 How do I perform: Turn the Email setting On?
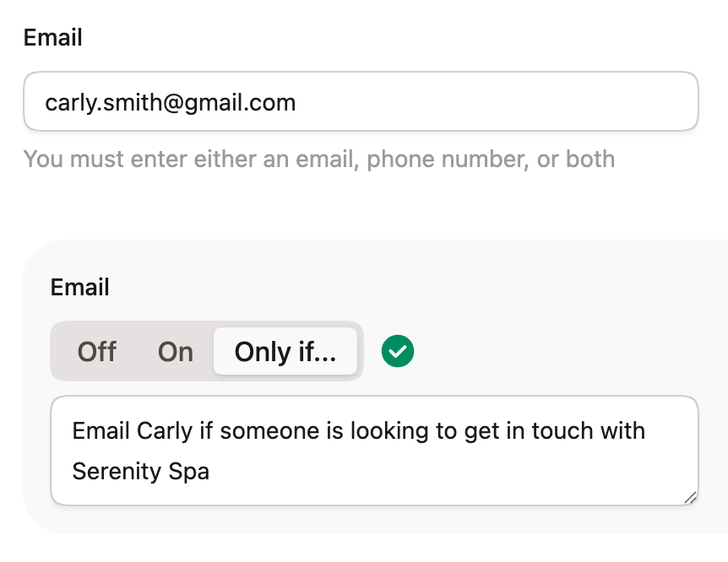tap(174, 351)
